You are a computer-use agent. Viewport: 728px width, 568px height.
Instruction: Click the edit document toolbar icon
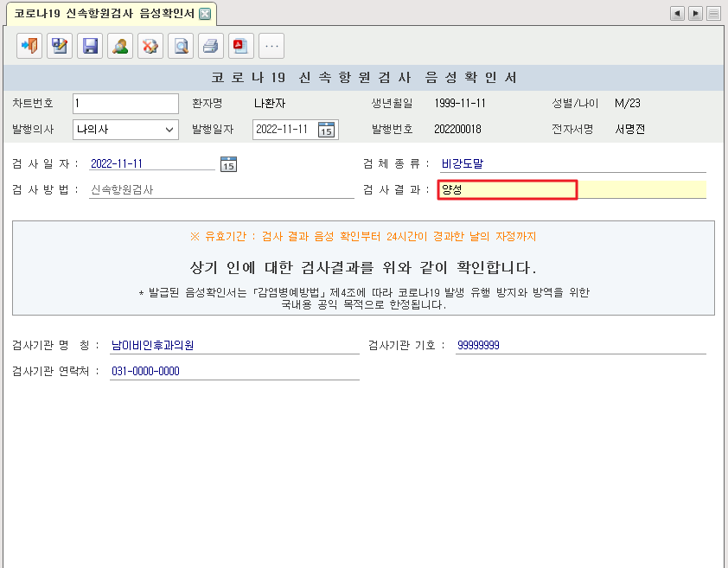tap(60, 46)
